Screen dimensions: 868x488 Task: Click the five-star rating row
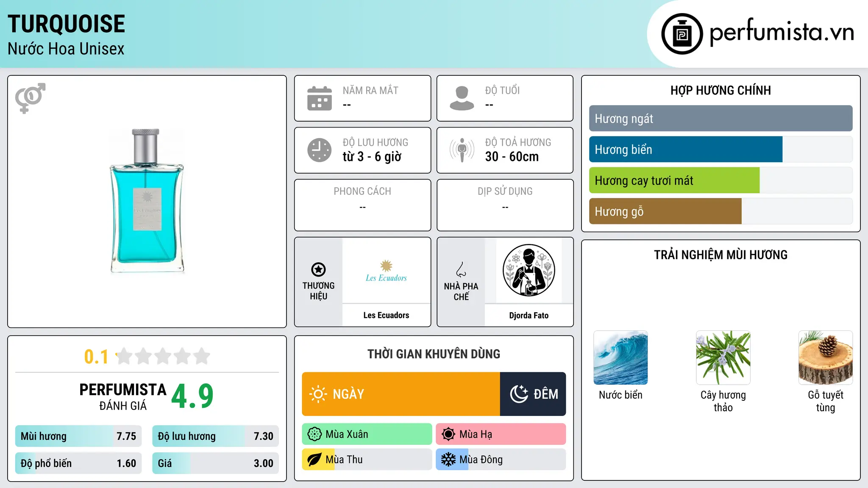tap(163, 356)
